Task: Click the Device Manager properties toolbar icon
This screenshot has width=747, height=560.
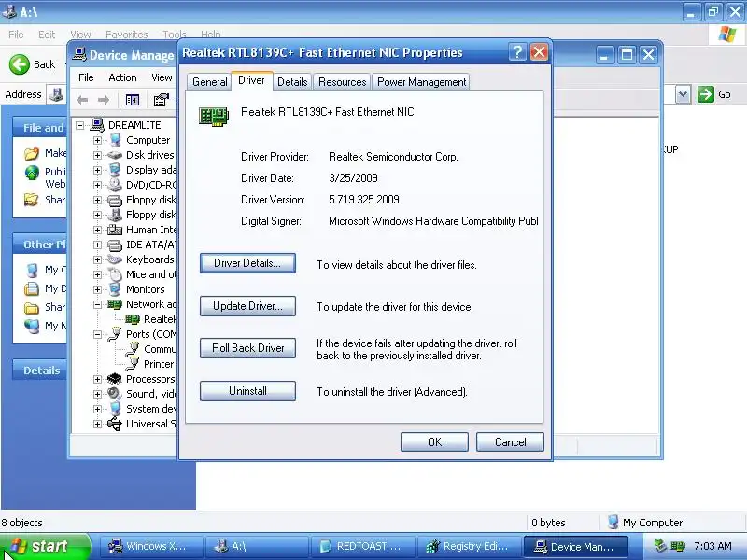Action: pos(161,100)
